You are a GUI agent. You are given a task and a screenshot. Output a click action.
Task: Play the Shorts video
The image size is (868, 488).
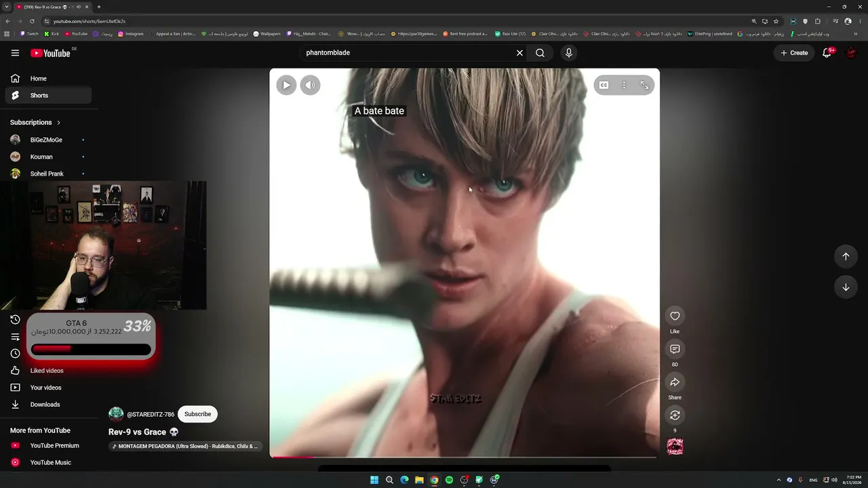[x=286, y=85]
